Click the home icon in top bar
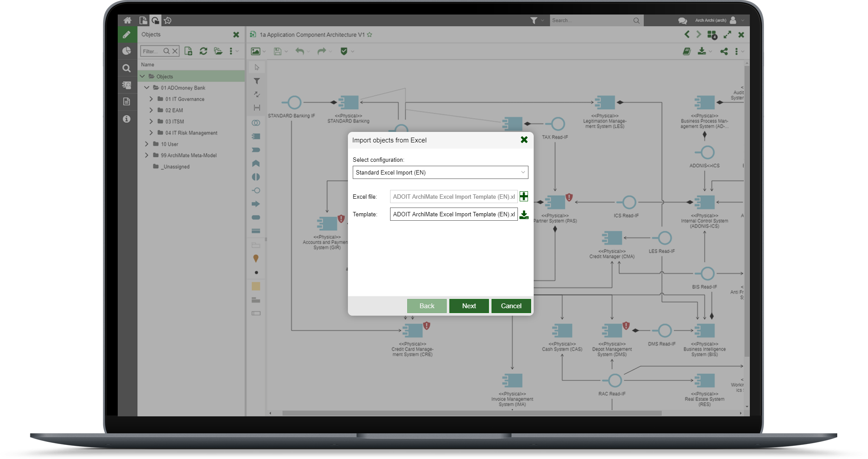The width and height of the screenshot is (868, 459). pos(127,20)
